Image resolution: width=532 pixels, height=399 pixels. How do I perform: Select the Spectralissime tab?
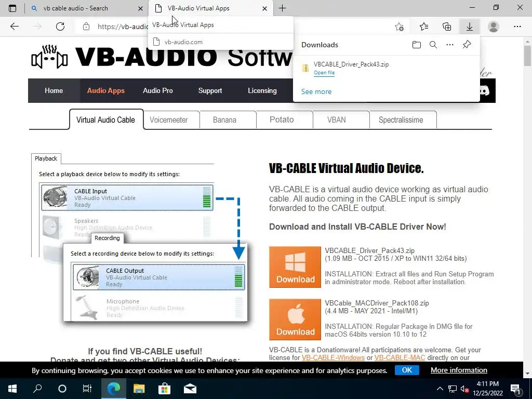(401, 120)
